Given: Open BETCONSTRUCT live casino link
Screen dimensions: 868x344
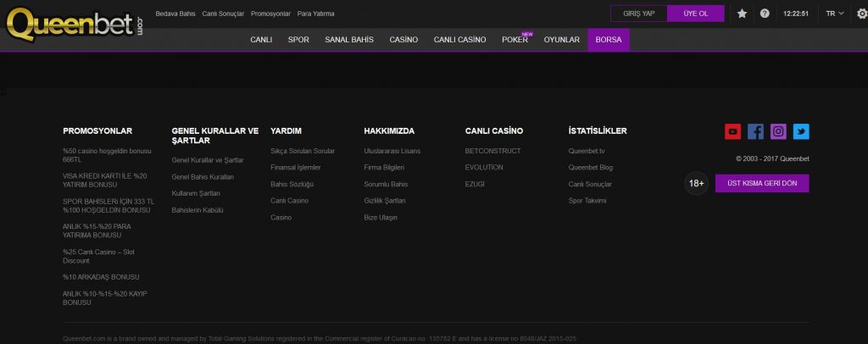Looking at the screenshot, I should [492, 151].
